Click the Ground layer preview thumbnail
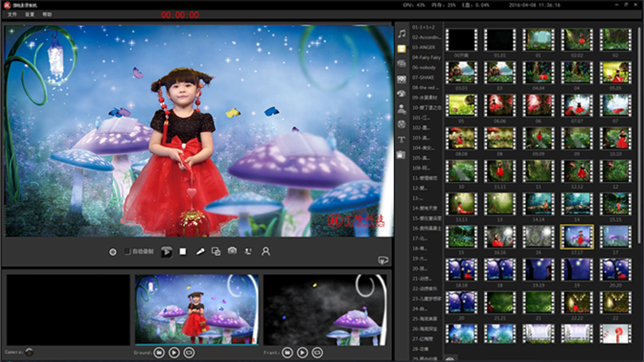 tap(197, 309)
